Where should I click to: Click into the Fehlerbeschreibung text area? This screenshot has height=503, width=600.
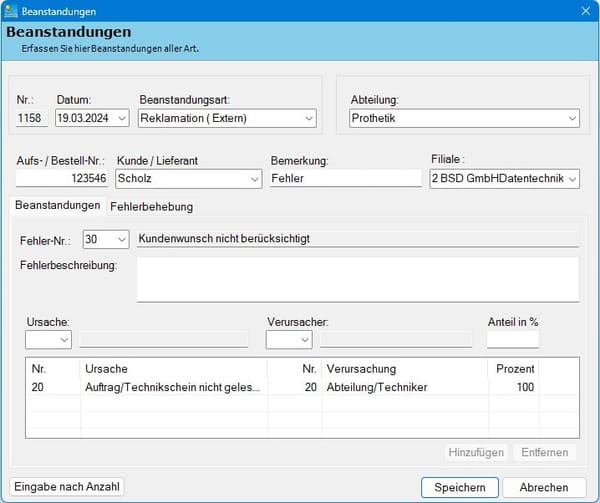(358, 279)
